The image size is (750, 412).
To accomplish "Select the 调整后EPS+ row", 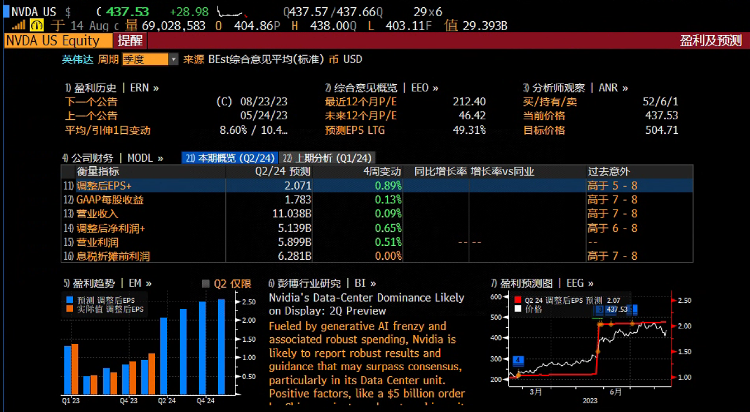I will coord(377,186).
